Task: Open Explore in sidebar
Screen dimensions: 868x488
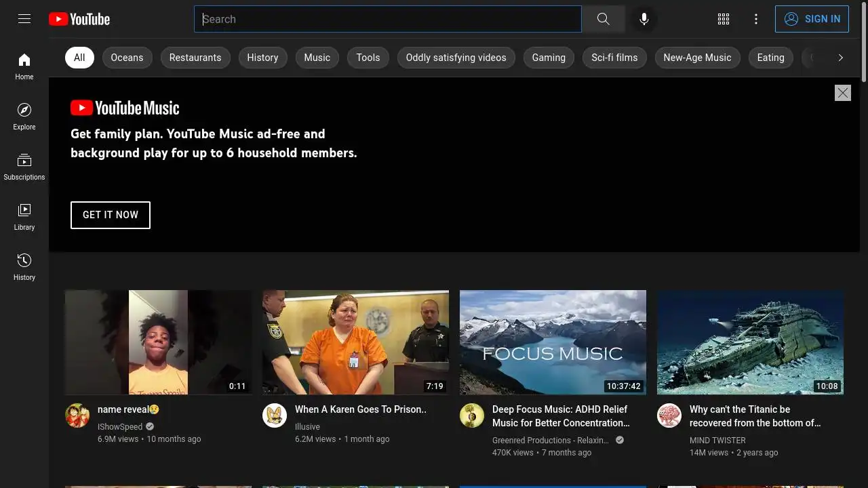Action: point(24,117)
